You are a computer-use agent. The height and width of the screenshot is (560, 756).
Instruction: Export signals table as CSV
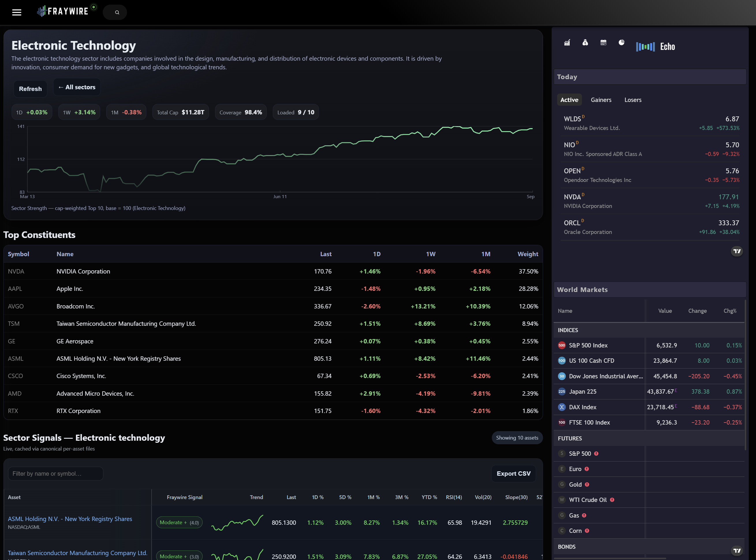(x=513, y=474)
